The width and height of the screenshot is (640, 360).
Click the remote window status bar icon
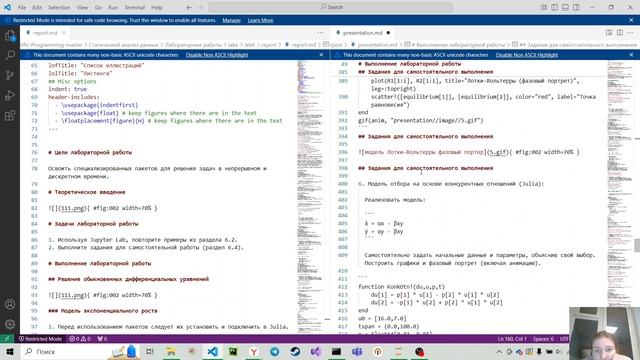pos(7,339)
